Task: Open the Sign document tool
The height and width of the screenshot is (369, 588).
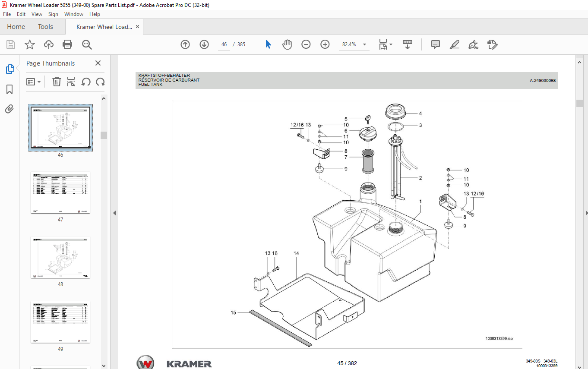Action: click(x=473, y=44)
